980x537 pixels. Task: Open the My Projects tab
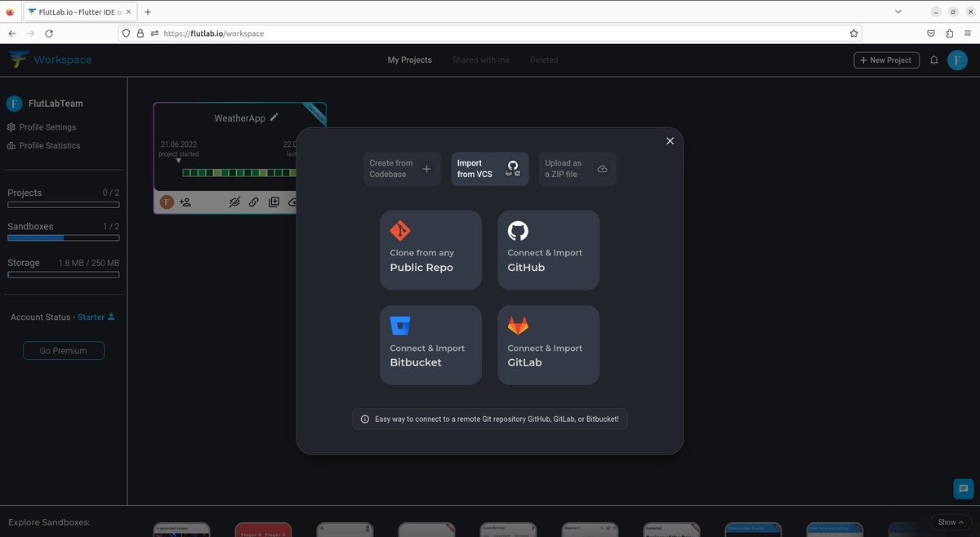(x=409, y=60)
